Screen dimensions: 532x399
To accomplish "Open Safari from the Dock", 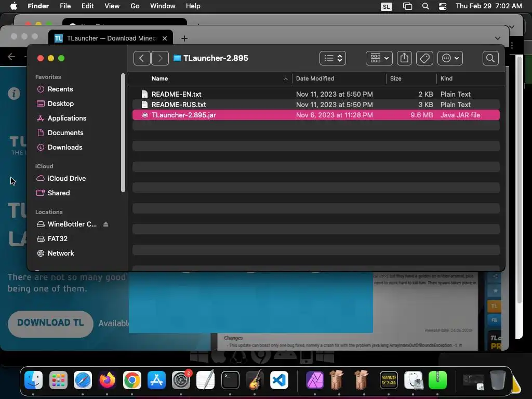I will pyautogui.click(x=83, y=380).
